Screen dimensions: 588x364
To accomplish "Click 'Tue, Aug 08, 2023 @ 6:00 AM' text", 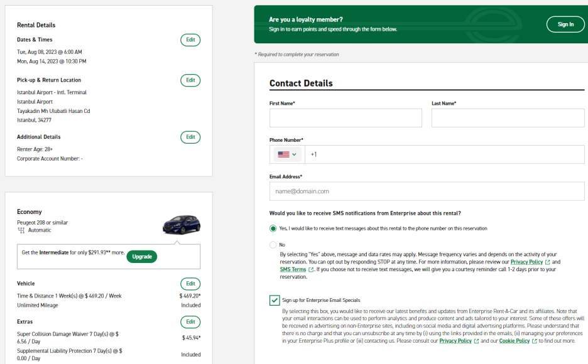I will (50, 52).
